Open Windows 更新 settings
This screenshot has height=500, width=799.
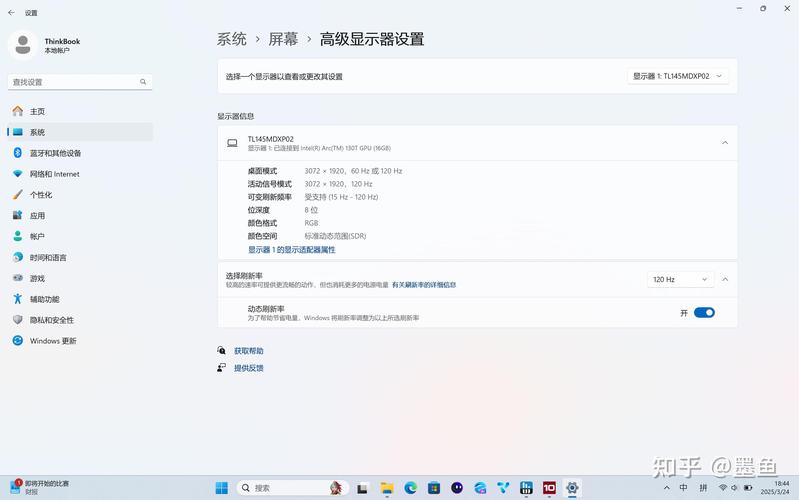point(80,341)
